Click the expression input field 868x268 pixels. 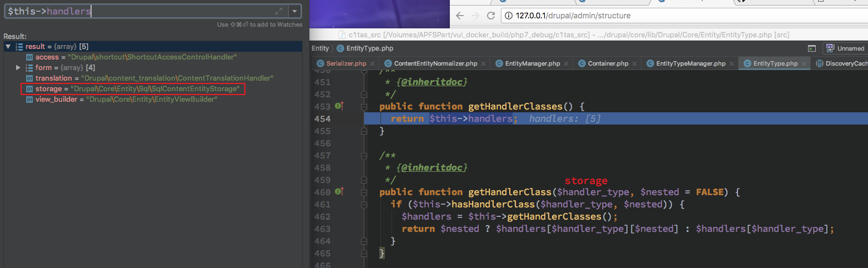(139, 12)
